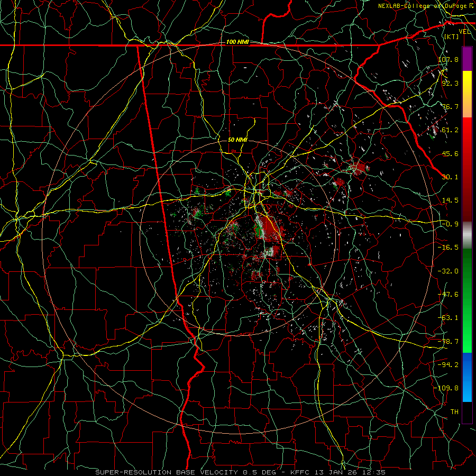The width and height of the screenshot is (476, 476).
Task: Select the dark blue segment of color bar
Action: click(467, 364)
